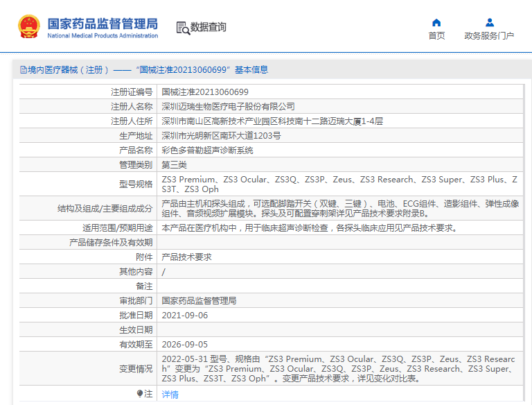Select expiry date 2026-09-05
This screenshot has height=405, width=532.
tap(184, 345)
